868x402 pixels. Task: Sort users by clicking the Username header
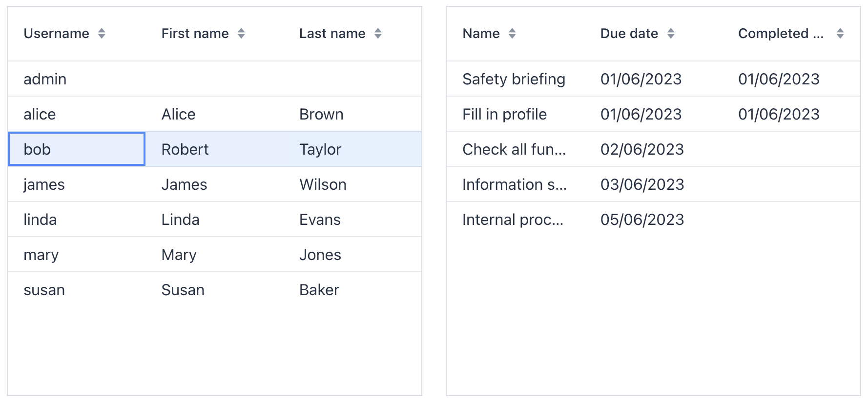tap(57, 33)
